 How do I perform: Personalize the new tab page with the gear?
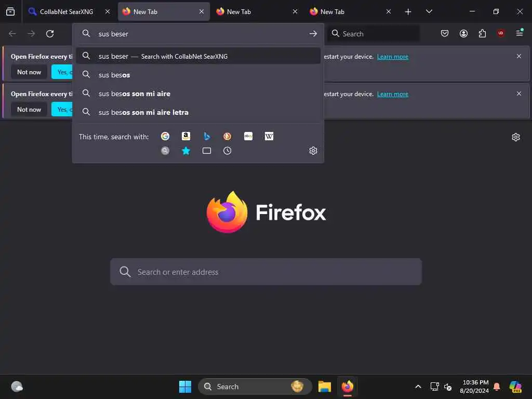click(x=516, y=137)
